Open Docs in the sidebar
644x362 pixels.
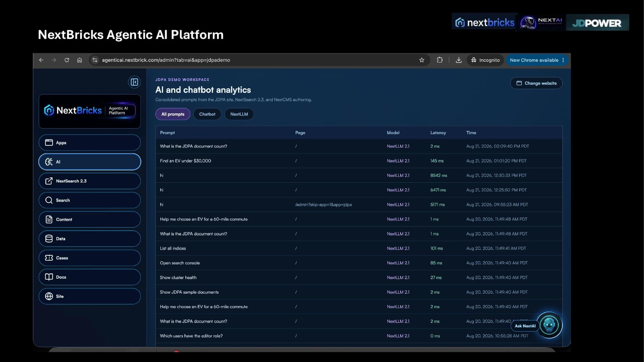[x=90, y=277]
